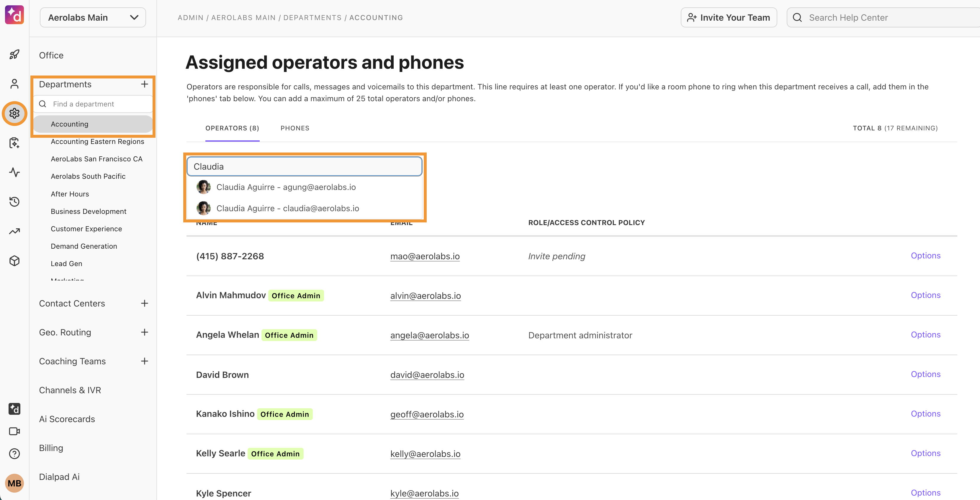The width and height of the screenshot is (980, 500).
Task: Open the video camera meetings icon
Action: pyautogui.click(x=14, y=431)
